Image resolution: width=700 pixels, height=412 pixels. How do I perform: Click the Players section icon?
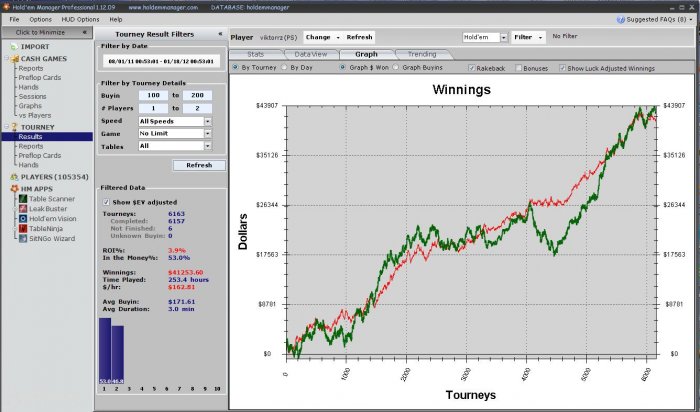(x=14, y=177)
